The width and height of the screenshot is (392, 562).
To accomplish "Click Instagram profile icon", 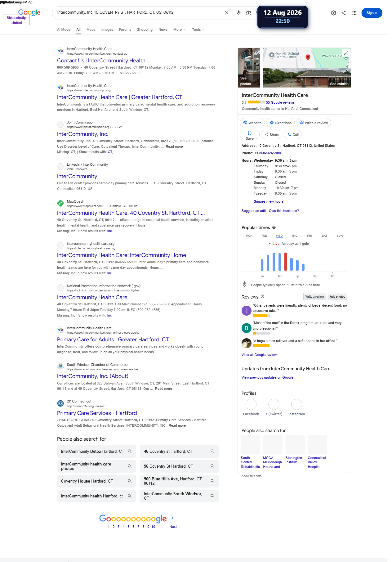I will pos(296,404).
